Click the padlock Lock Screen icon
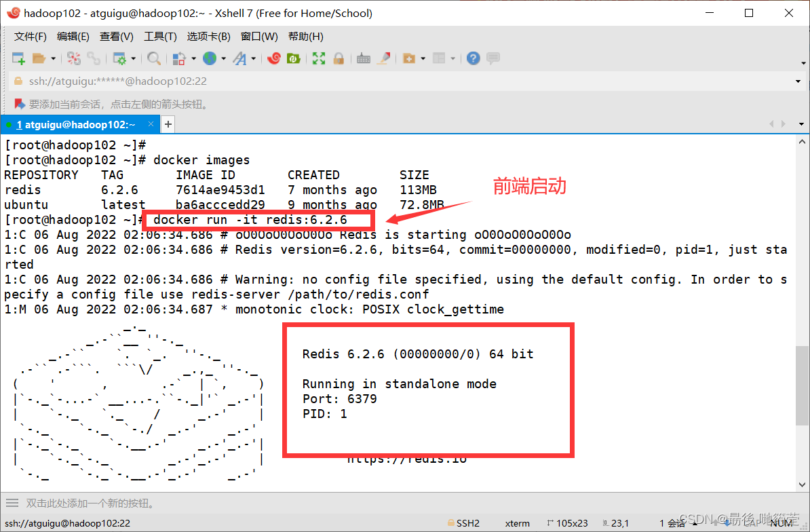 pos(339,58)
